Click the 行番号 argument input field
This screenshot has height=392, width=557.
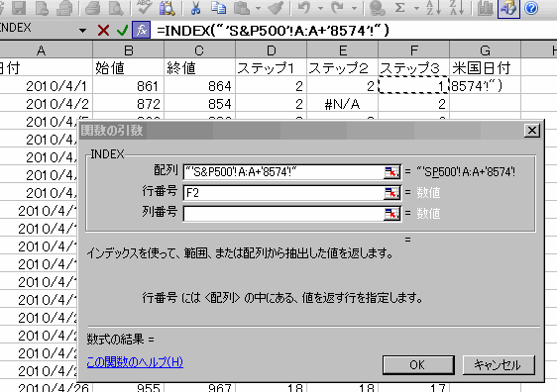(283, 193)
